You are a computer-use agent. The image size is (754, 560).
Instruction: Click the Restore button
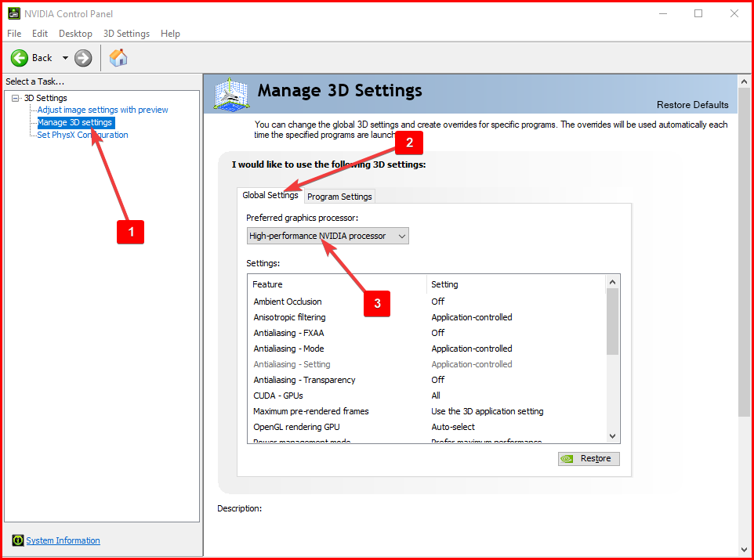(589, 459)
